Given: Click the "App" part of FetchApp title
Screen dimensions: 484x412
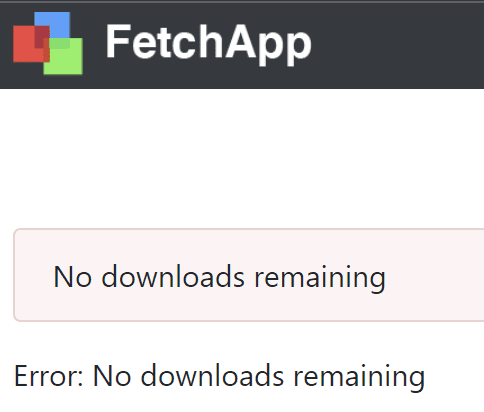Looking at the screenshot, I should tap(269, 45).
